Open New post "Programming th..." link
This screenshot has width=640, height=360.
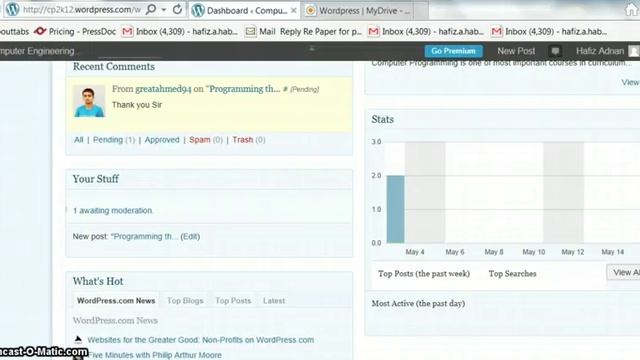(144, 236)
